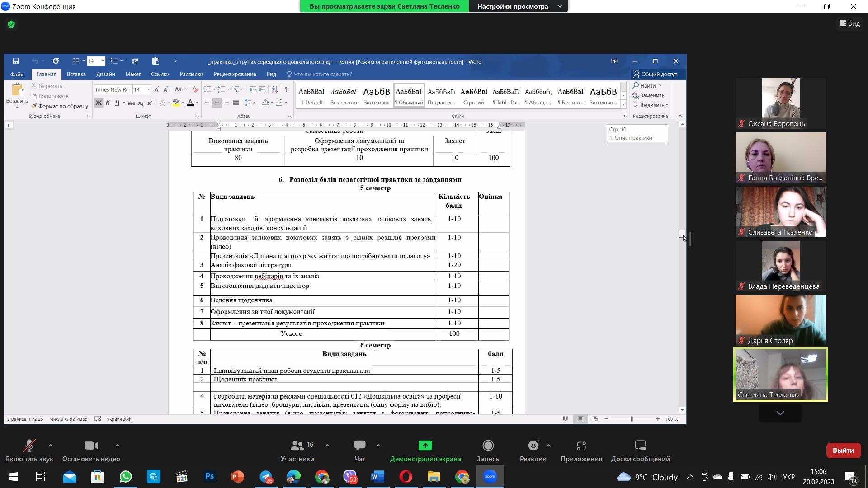This screenshot has width=868, height=488.
Task: Click Светлана Тесленко video thumbnail
Action: [780, 374]
